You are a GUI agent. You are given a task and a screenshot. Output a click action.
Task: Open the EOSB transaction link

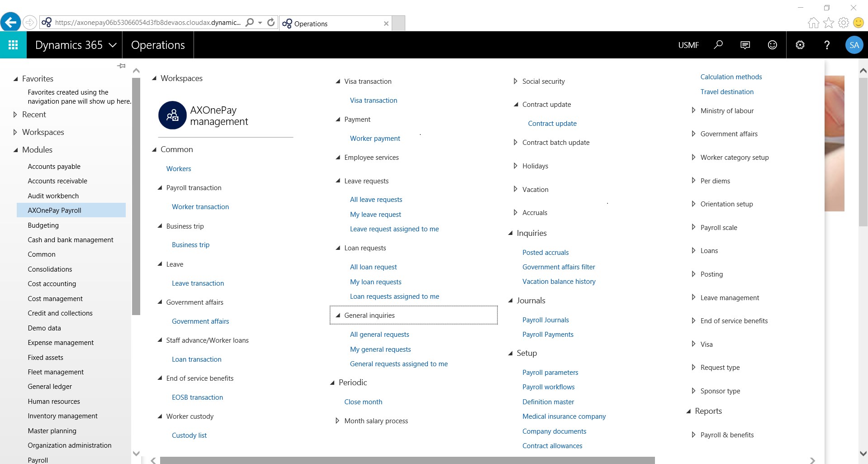pyautogui.click(x=197, y=397)
